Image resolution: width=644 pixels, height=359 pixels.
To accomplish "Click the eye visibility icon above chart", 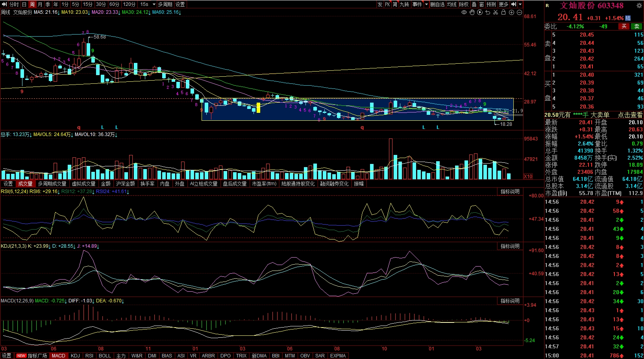I will [464, 13].
